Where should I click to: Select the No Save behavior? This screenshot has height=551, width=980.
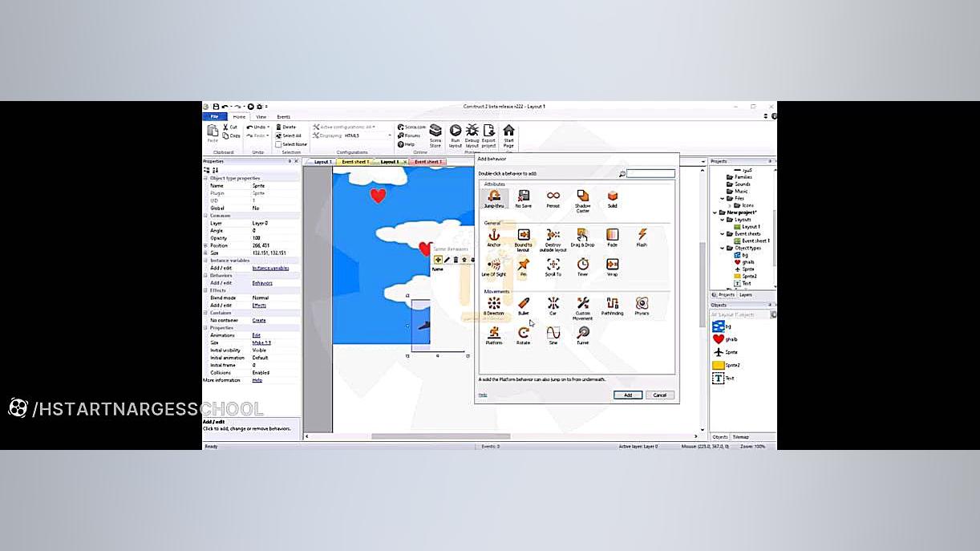click(x=523, y=199)
